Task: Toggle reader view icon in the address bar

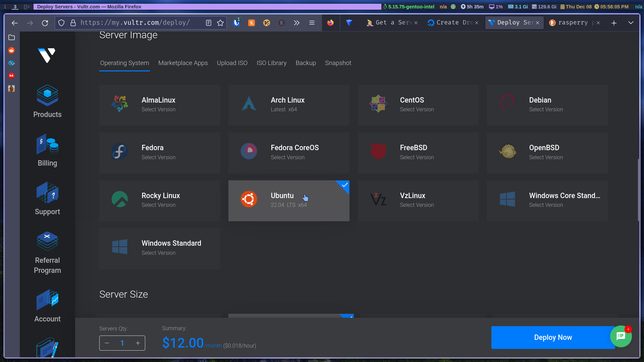Action: 209,23
